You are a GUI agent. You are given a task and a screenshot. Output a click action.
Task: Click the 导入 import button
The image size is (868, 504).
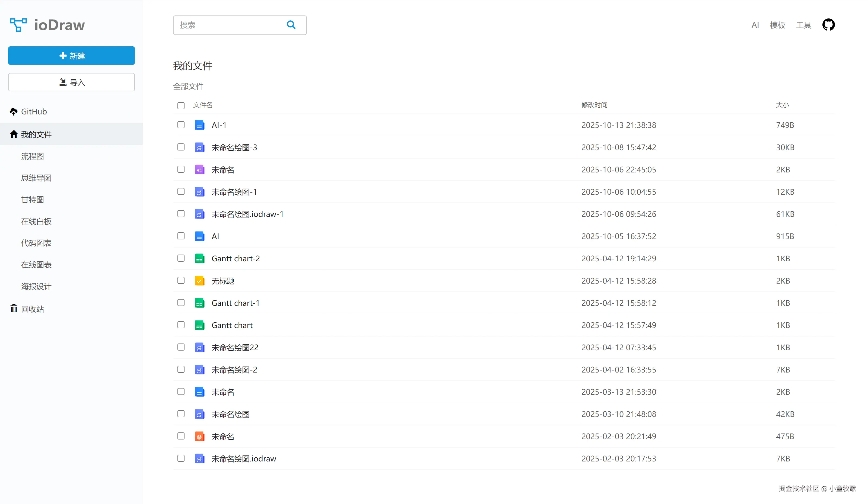(x=71, y=82)
